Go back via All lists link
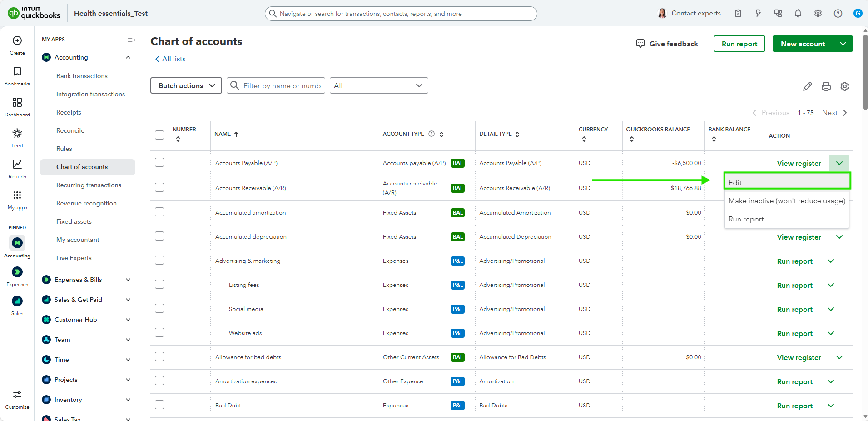Image resolution: width=868 pixels, height=421 pixels. click(170, 59)
